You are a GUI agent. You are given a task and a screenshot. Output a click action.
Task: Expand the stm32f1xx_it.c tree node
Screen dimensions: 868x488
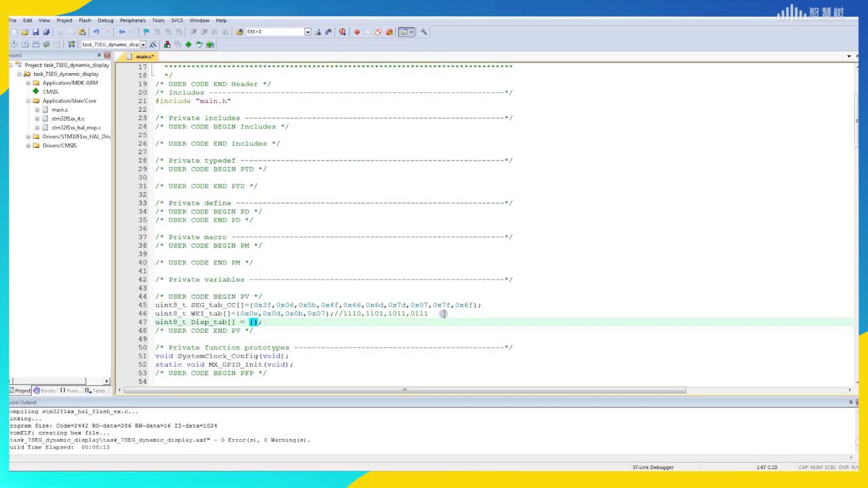click(x=37, y=119)
